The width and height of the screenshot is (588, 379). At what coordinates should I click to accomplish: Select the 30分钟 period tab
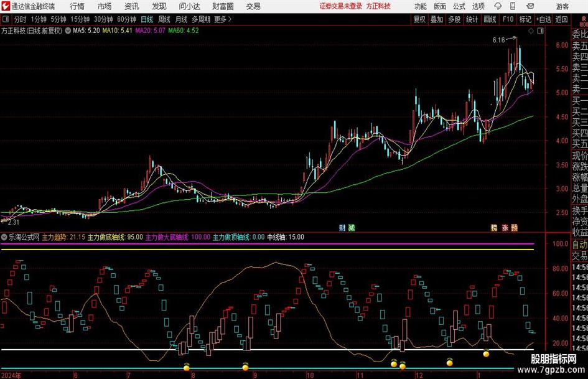[103, 19]
